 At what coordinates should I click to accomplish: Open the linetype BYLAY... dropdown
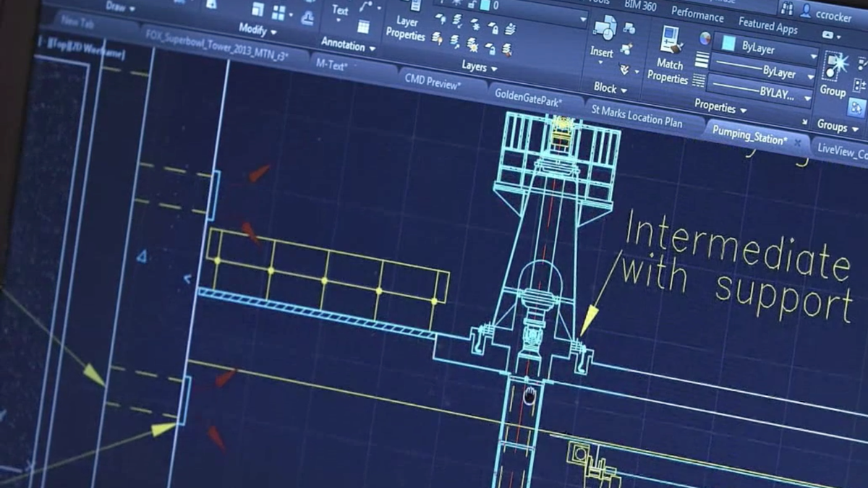(x=808, y=99)
